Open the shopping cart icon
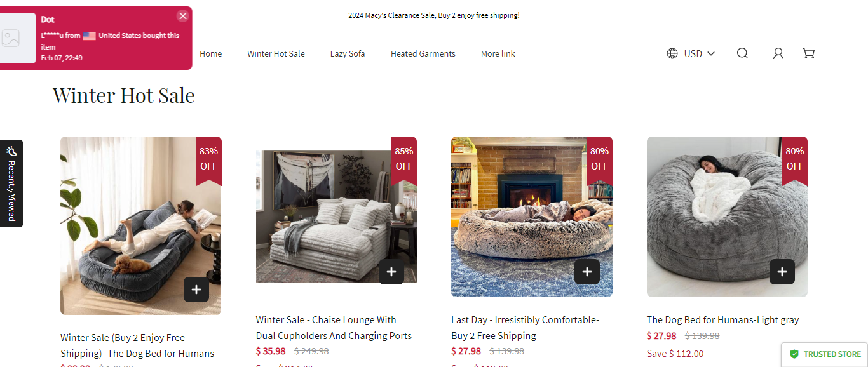Screen dimensions: 868x367 tap(809, 53)
